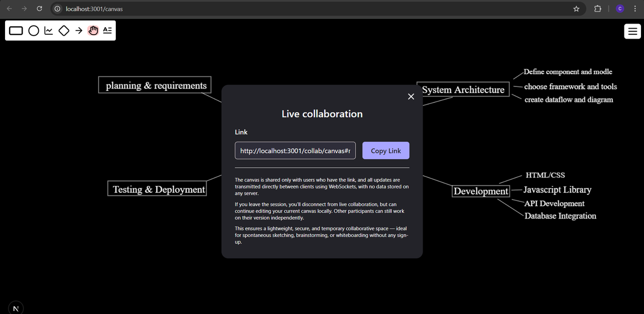Select the line chart drawing tool

[x=49, y=31]
